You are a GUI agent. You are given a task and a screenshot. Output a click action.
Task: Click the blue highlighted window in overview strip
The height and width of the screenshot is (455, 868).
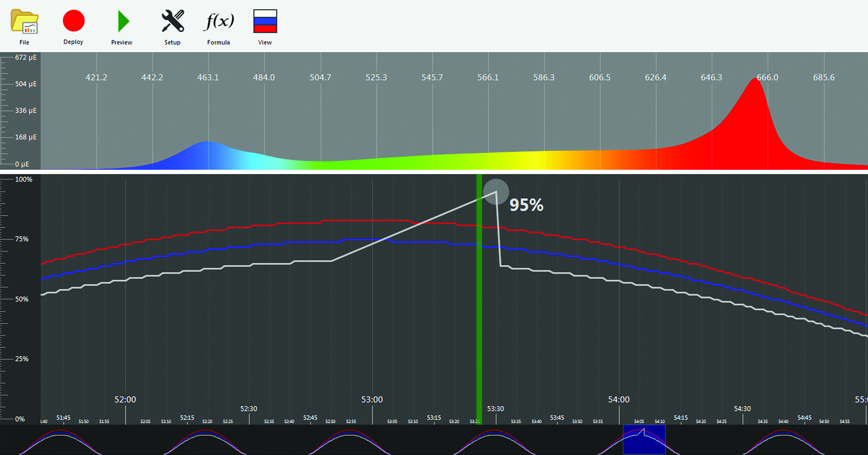click(644, 440)
